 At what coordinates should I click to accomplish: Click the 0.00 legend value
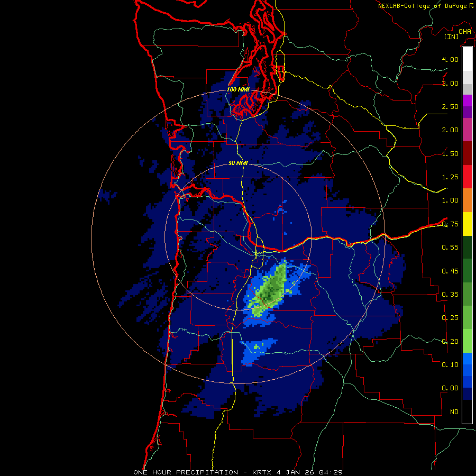tap(450, 388)
